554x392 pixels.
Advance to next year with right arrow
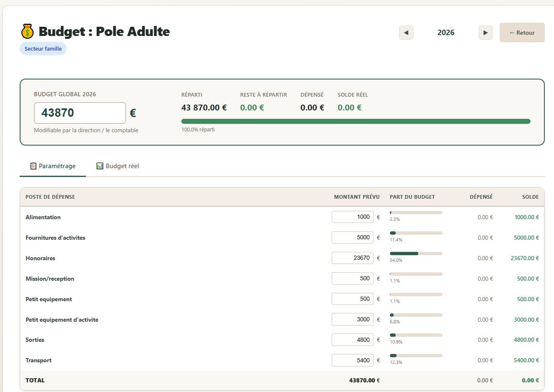[x=485, y=33]
